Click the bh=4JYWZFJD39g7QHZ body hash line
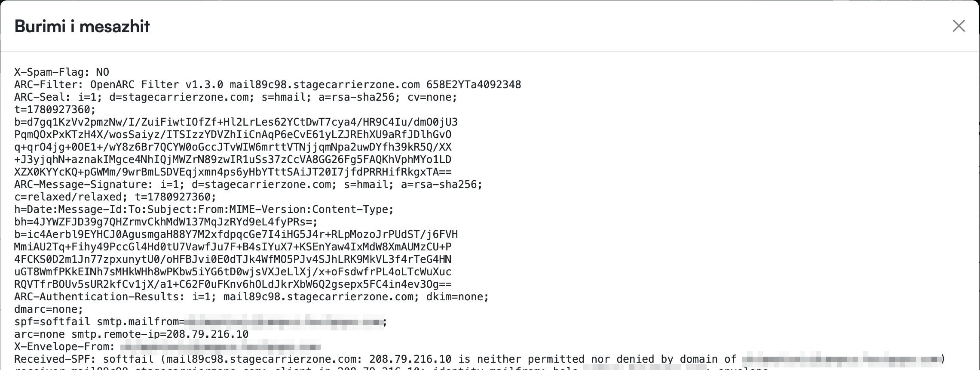The image size is (980, 370). (x=166, y=222)
